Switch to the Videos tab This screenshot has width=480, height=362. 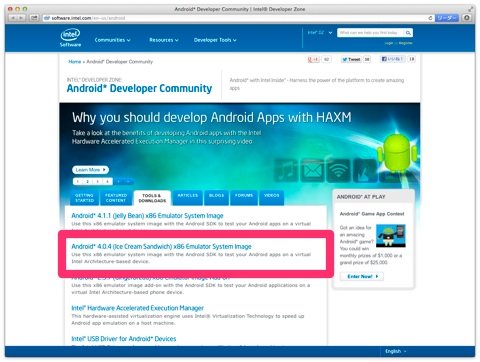[x=271, y=197]
